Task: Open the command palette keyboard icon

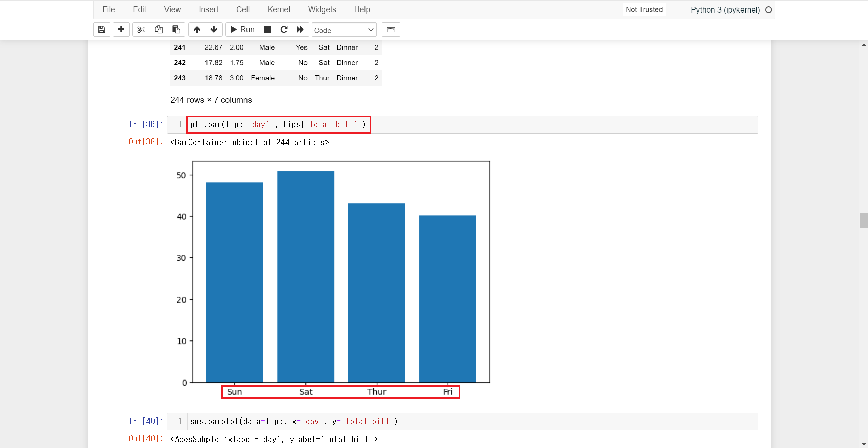Action: [391, 30]
